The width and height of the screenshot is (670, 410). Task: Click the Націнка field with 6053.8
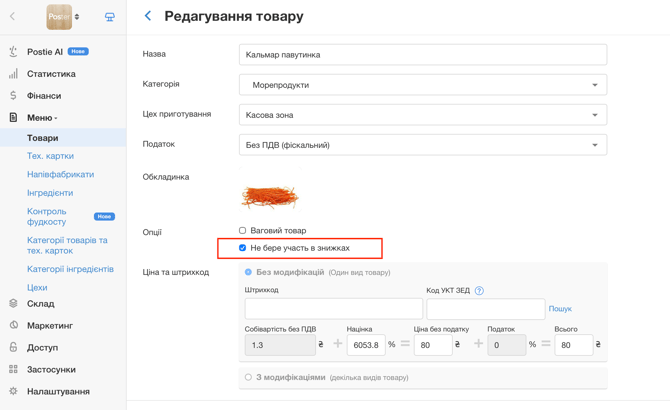366,345
